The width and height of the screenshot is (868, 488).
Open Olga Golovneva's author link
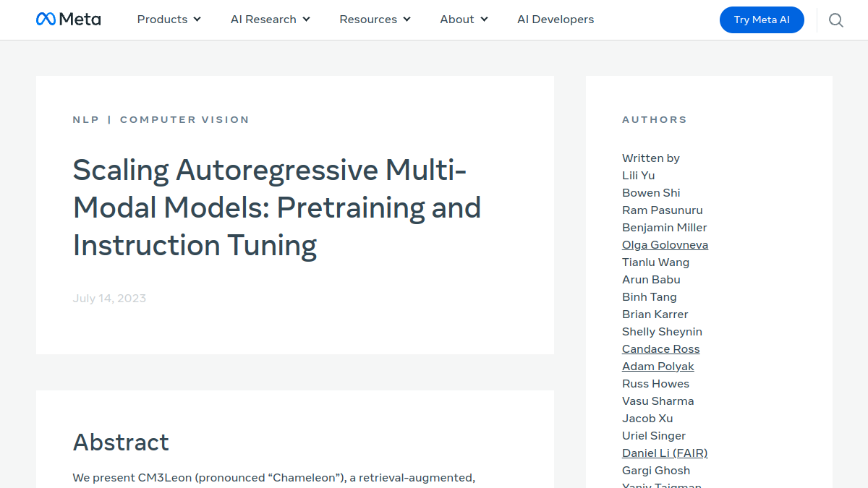click(665, 244)
